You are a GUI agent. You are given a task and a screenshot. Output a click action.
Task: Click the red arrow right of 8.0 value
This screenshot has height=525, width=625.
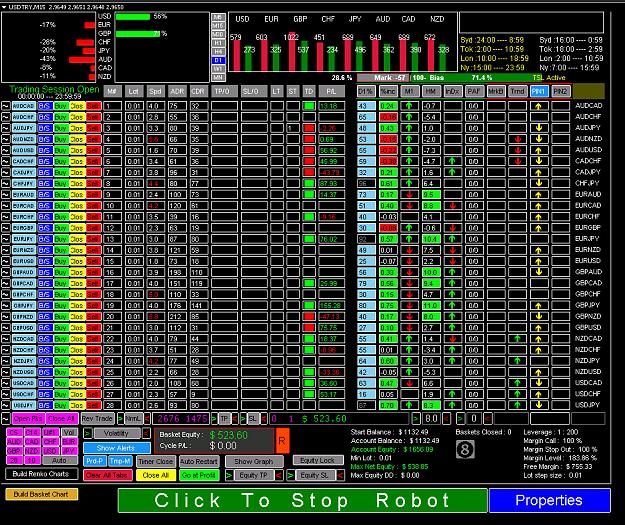447,419
